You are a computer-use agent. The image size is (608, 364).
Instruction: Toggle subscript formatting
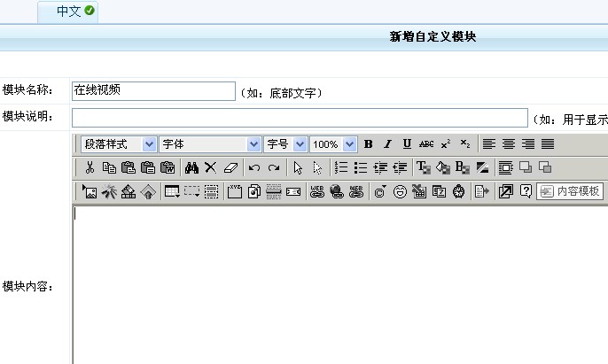pyautogui.click(x=465, y=143)
